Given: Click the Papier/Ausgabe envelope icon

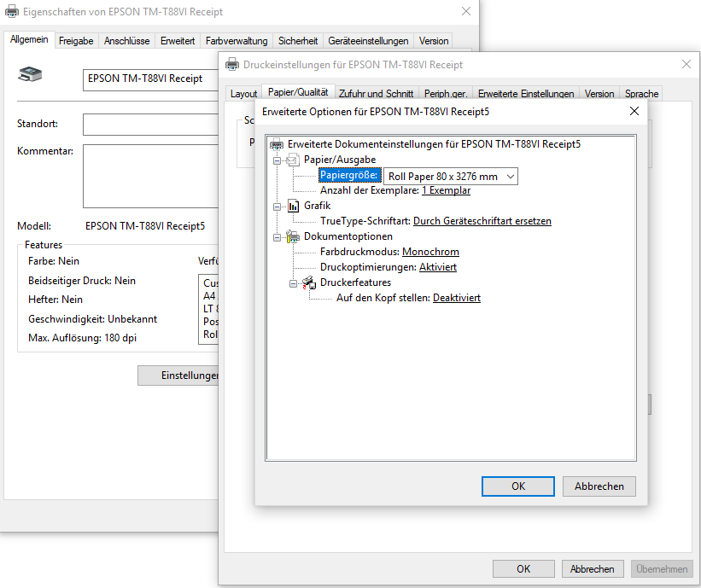Looking at the screenshot, I should (x=293, y=160).
